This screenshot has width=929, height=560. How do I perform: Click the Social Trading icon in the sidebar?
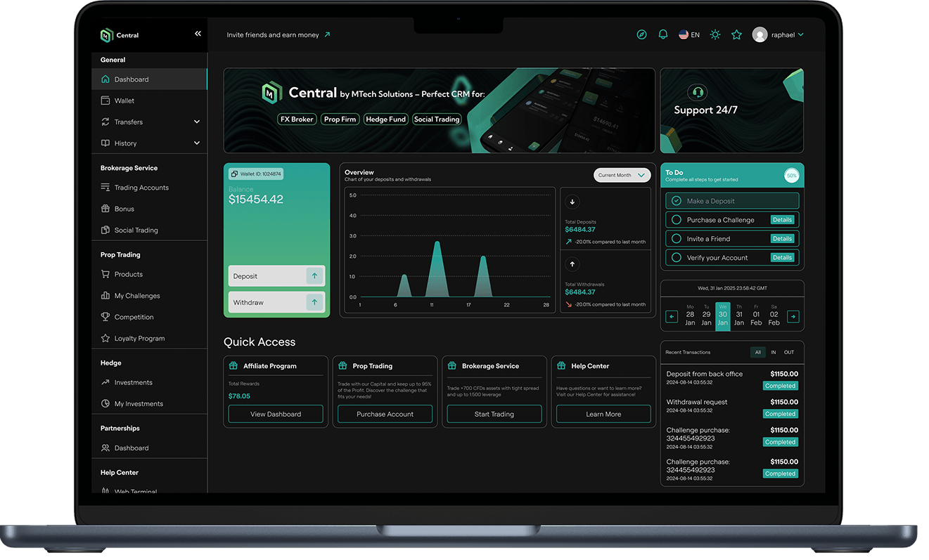coord(105,230)
